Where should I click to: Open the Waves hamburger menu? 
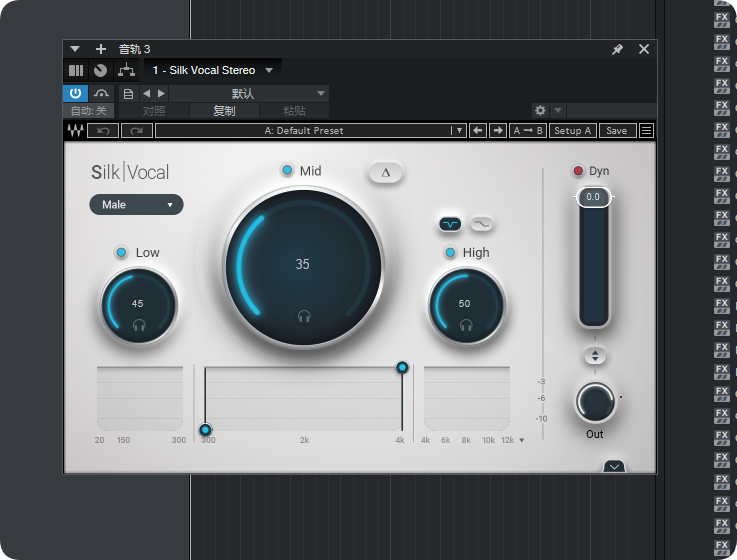(646, 130)
